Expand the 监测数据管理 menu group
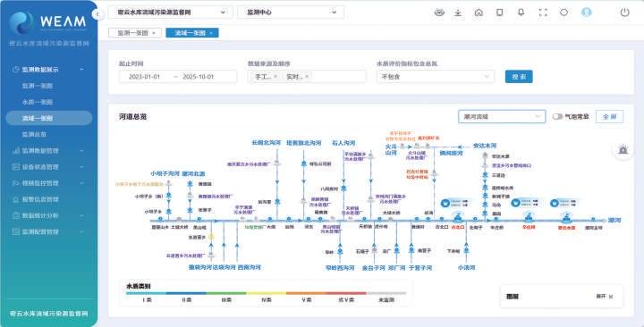Image resolution: width=644 pixels, height=327 pixels. pos(81,151)
